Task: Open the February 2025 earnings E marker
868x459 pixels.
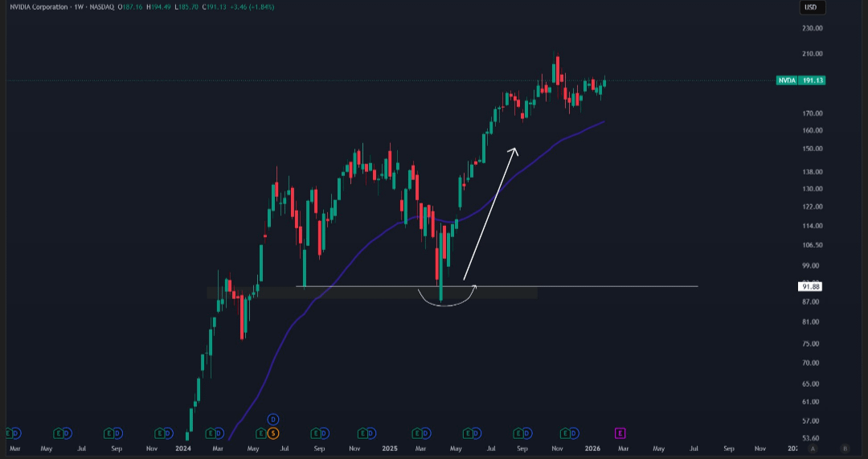Action: (417, 433)
